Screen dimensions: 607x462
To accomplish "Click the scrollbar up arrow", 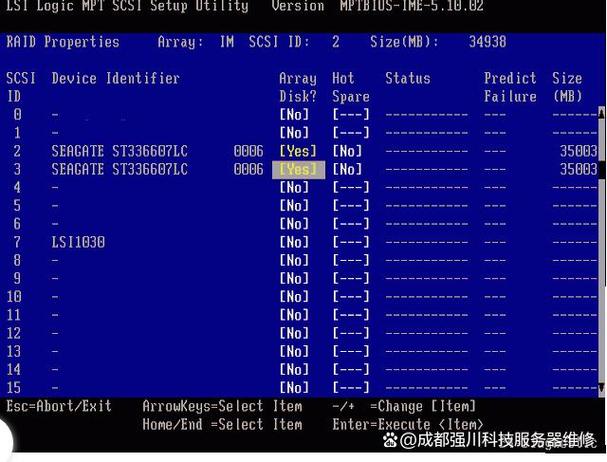I will [x=601, y=113].
